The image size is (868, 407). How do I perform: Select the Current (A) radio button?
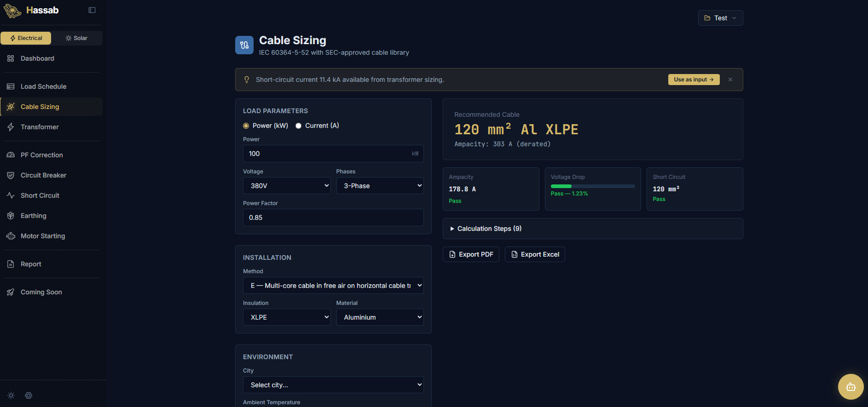298,126
